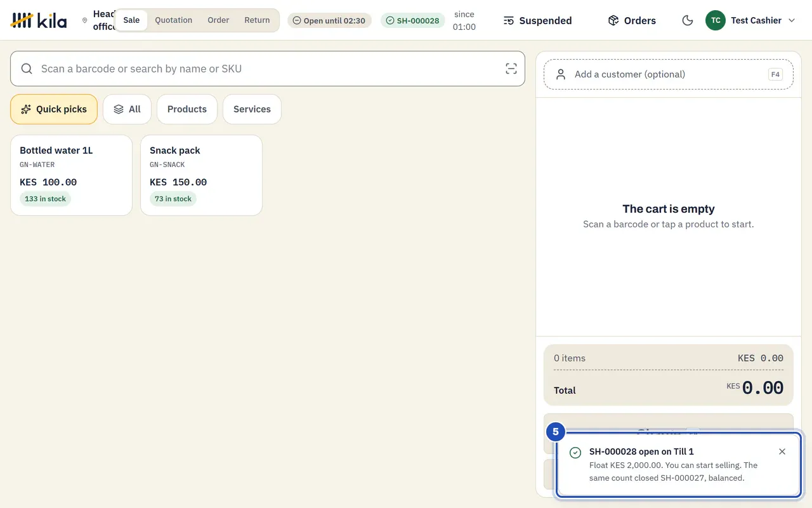
Task: Click the GN-WATER SKU text
Action: coord(37,164)
